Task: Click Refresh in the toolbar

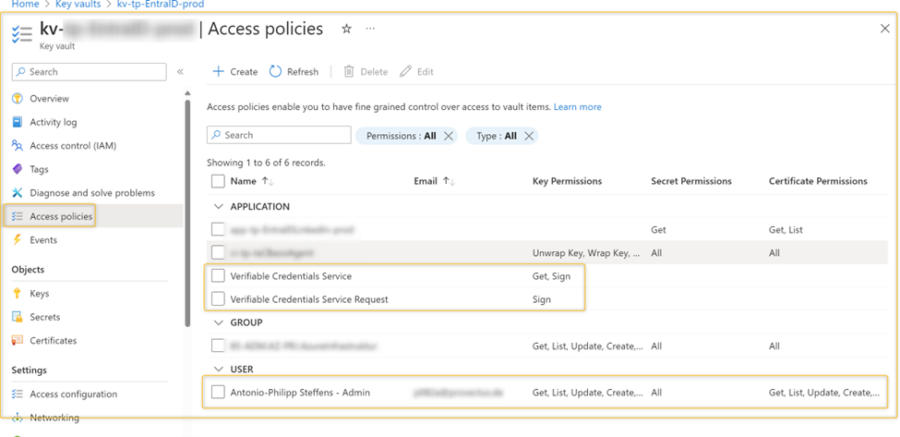Action: pos(294,72)
